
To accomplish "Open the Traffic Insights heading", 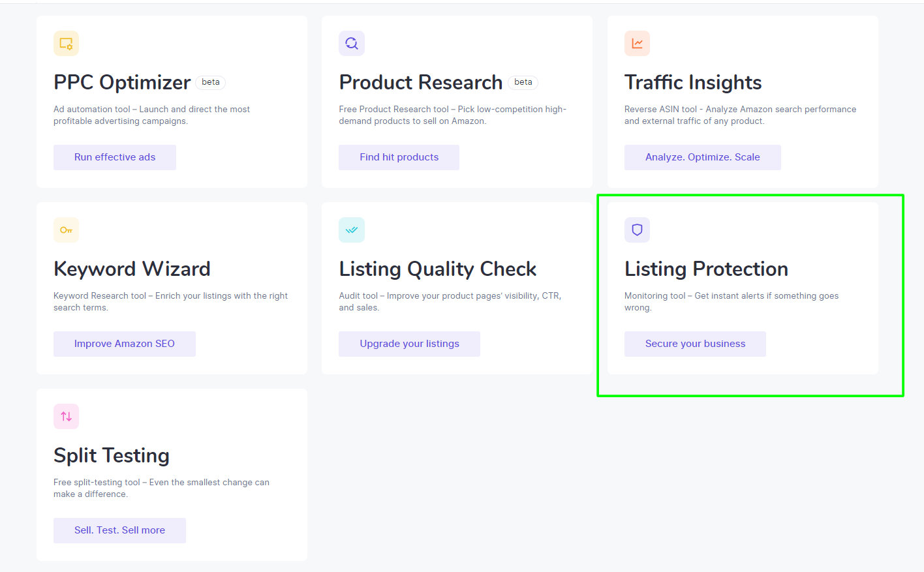I will pyautogui.click(x=693, y=82).
